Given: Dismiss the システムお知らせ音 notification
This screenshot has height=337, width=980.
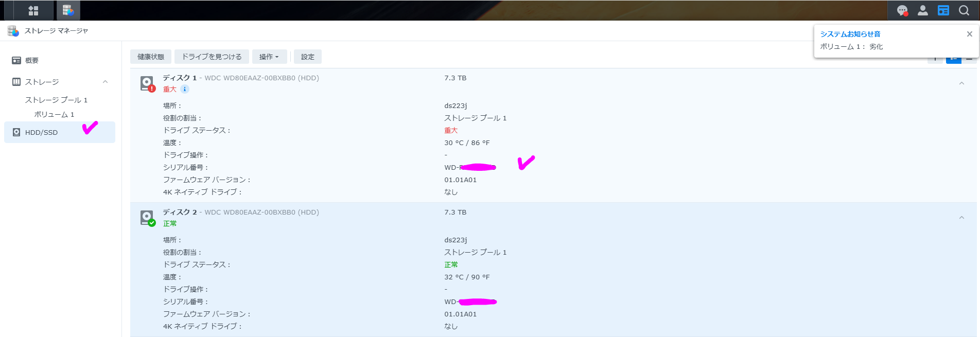Looking at the screenshot, I should click(970, 34).
